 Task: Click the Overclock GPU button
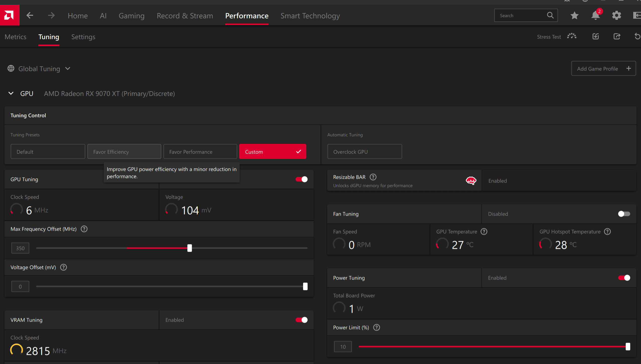point(364,152)
